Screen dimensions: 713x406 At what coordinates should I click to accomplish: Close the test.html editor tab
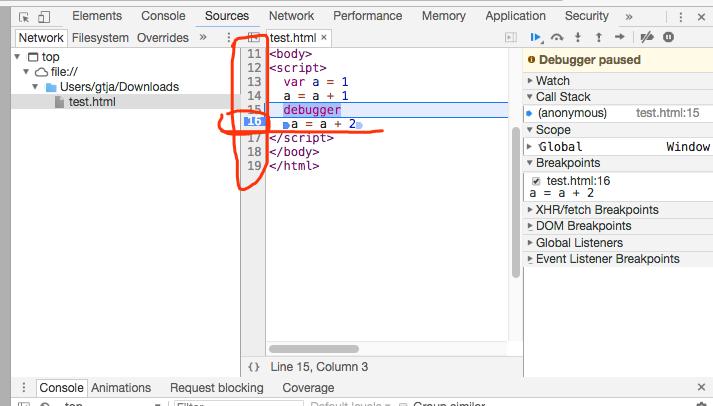[x=324, y=37]
